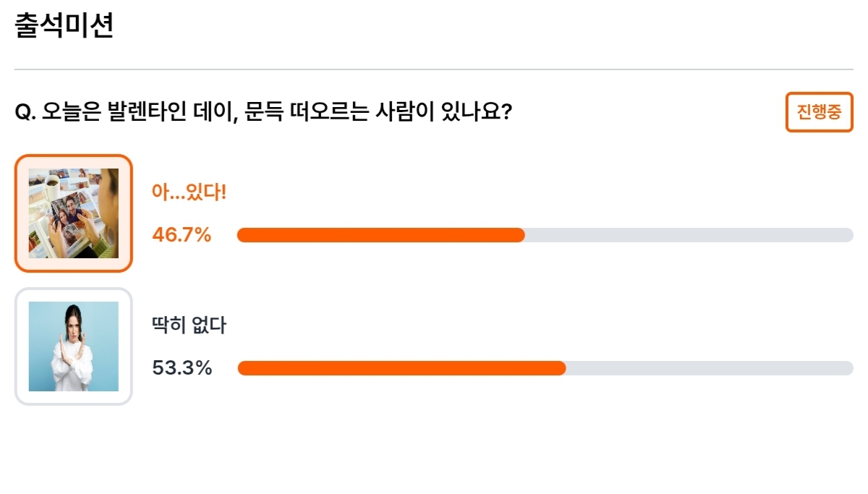
Task: Click grey unfilled part of 53.3% bar
Action: (x=710, y=368)
